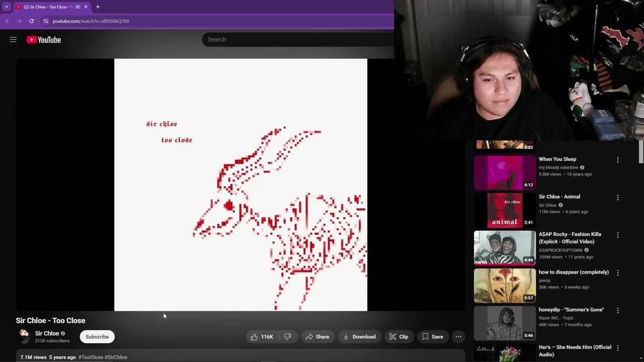
Task: Open the site information icon in address bar
Action: coord(46,21)
